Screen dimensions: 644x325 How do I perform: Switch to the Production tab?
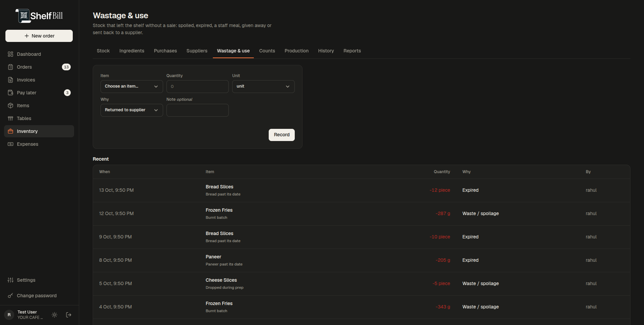point(296,51)
